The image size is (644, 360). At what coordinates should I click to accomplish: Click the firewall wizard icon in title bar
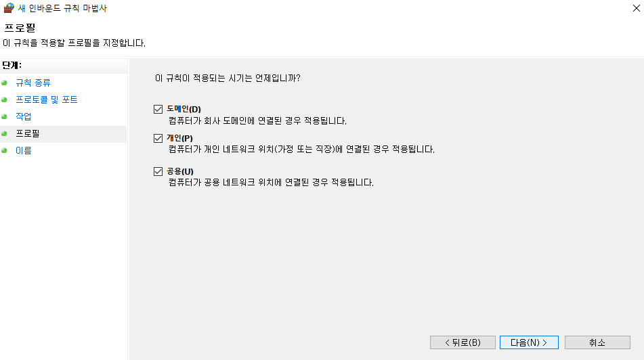point(9,8)
